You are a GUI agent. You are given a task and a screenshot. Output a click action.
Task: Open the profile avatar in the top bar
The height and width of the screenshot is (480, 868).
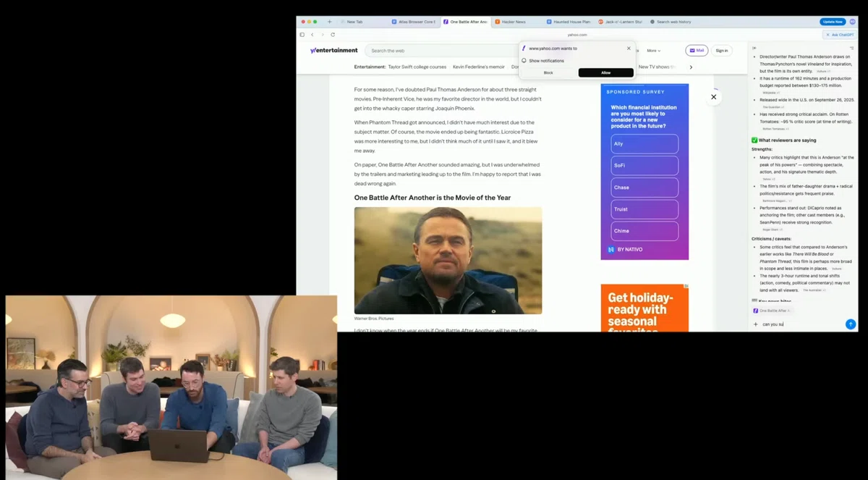click(x=852, y=22)
